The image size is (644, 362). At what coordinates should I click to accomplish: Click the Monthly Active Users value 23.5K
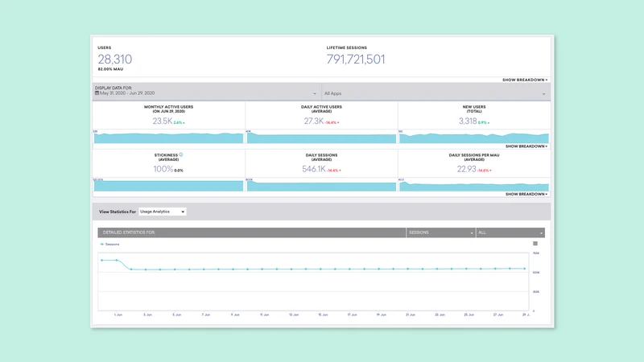(163, 121)
